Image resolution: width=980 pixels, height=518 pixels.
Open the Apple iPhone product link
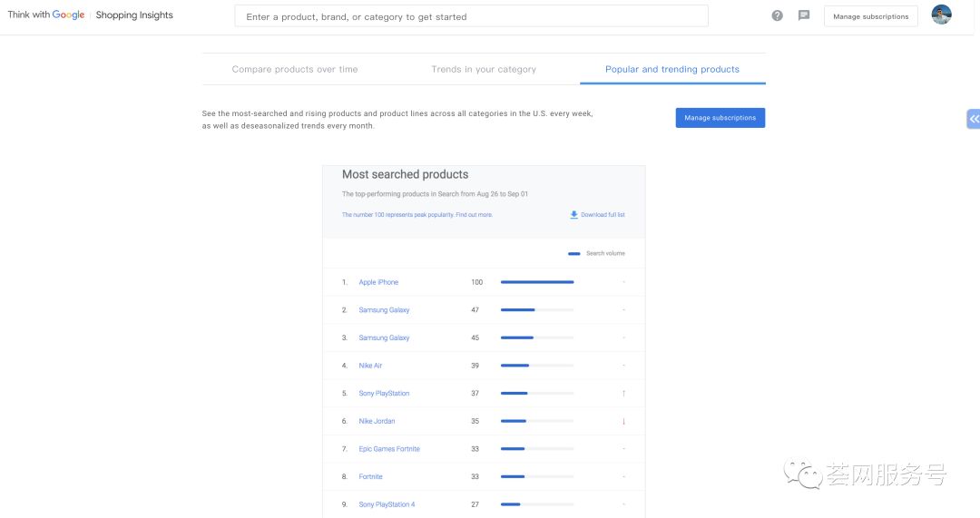point(378,282)
